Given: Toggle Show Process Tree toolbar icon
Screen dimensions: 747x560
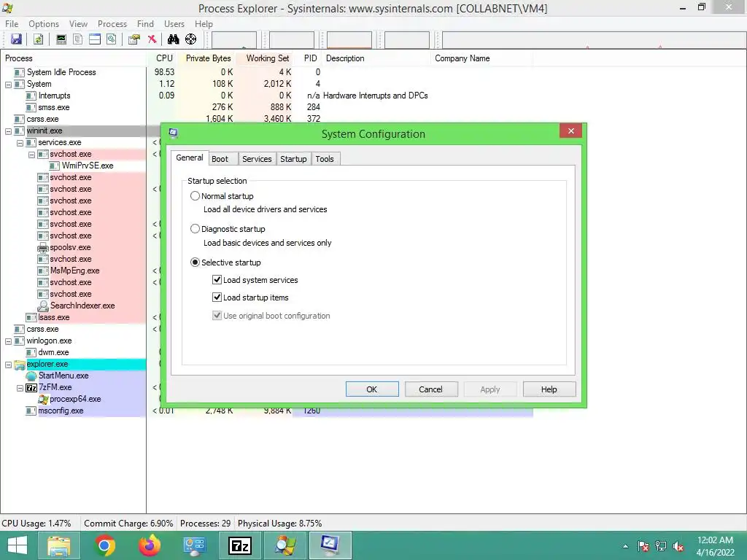Looking at the screenshot, I should 77,39.
